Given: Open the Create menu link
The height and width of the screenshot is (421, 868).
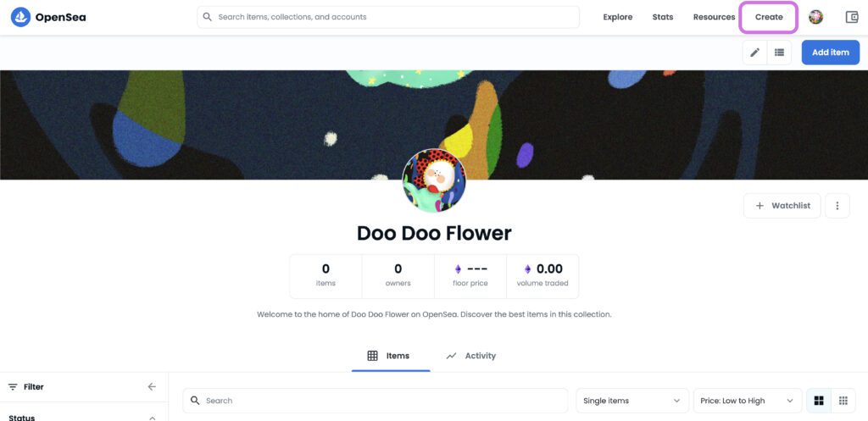Looking at the screenshot, I should [x=769, y=17].
